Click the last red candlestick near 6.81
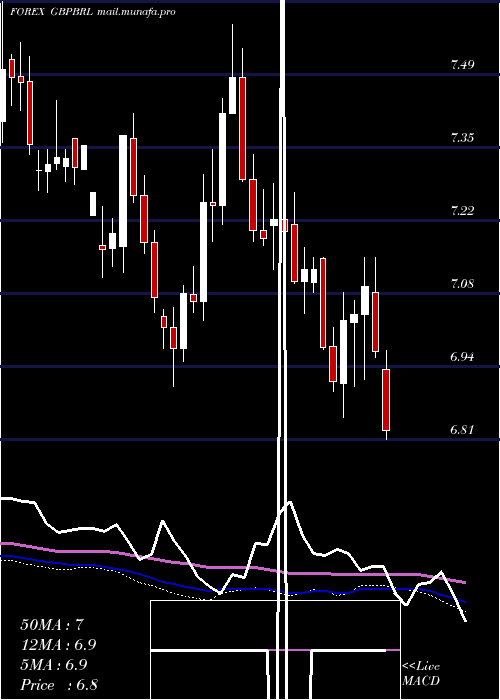Screen dimensions: 500x700 pyautogui.click(x=386, y=400)
